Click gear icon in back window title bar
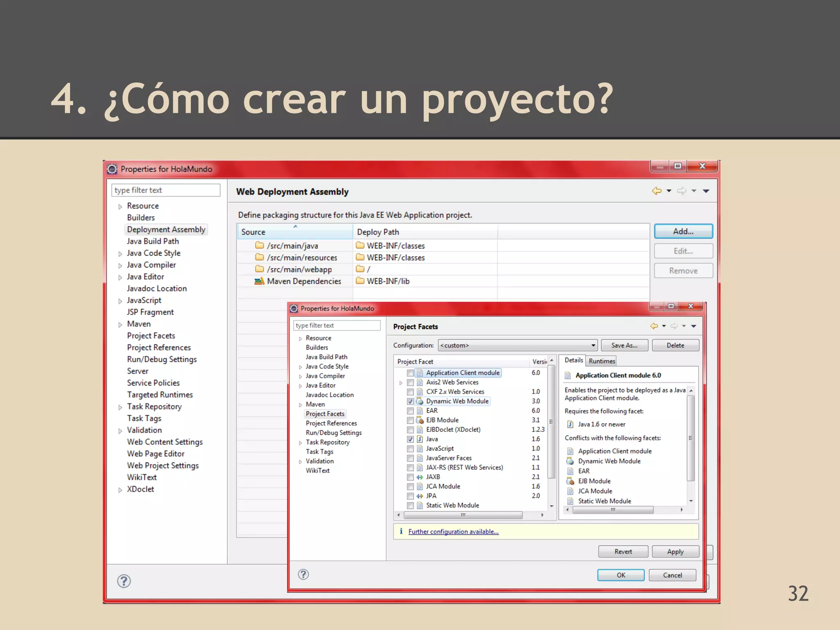This screenshot has height=630, width=840. pos(112,169)
